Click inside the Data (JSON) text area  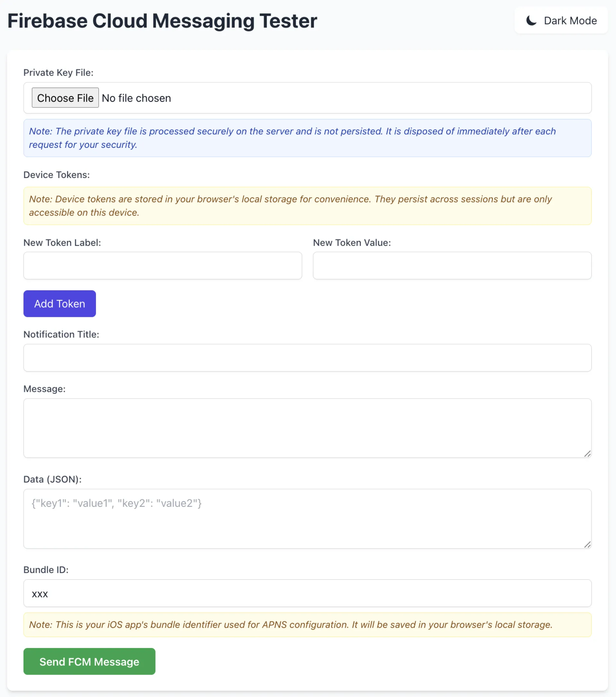[307, 518]
